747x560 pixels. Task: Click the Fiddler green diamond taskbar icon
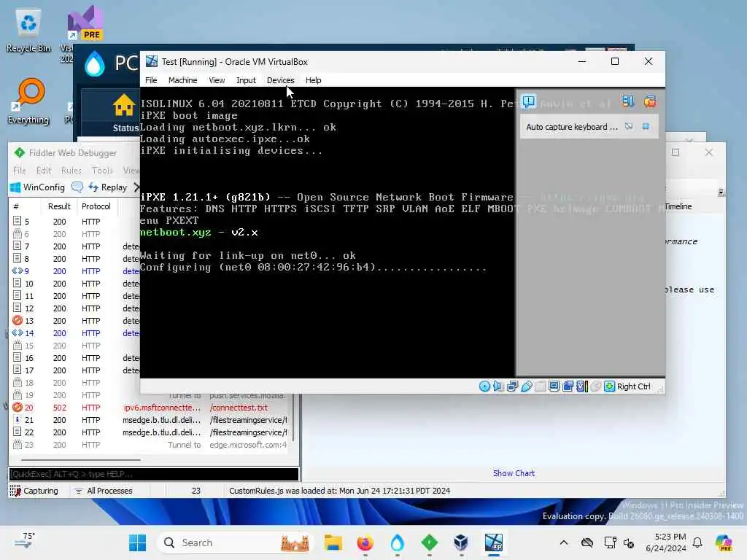pyautogui.click(x=429, y=542)
